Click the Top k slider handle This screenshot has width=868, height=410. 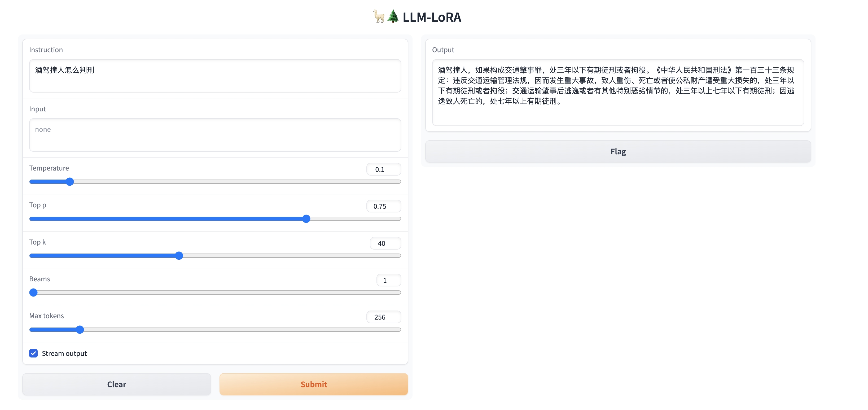tap(179, 256)
